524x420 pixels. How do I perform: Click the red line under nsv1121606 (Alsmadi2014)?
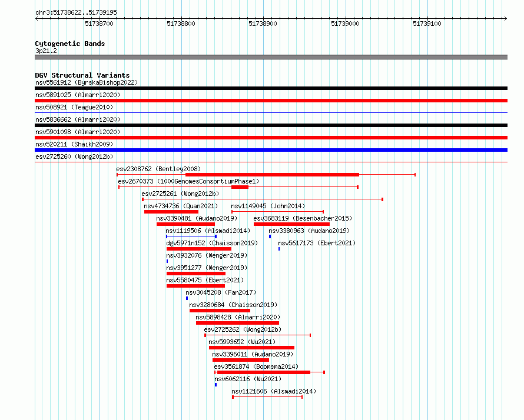[267, 397]
